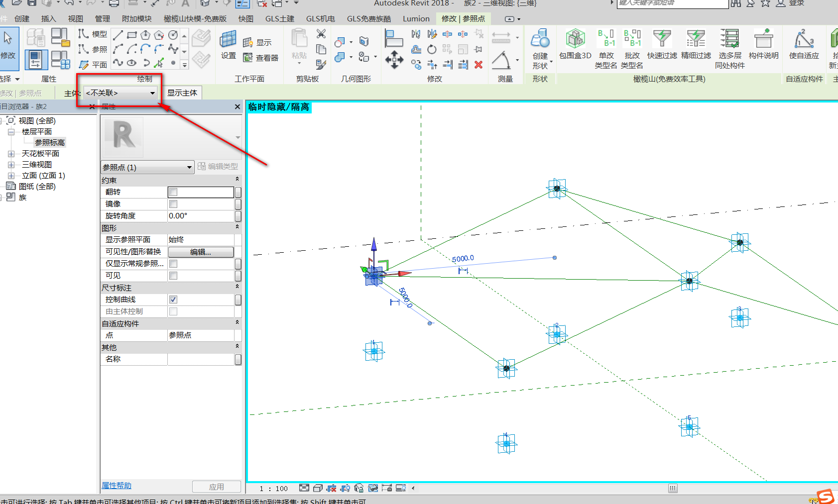Uncheck the 控制曲线 checkbox

[173, 300]
